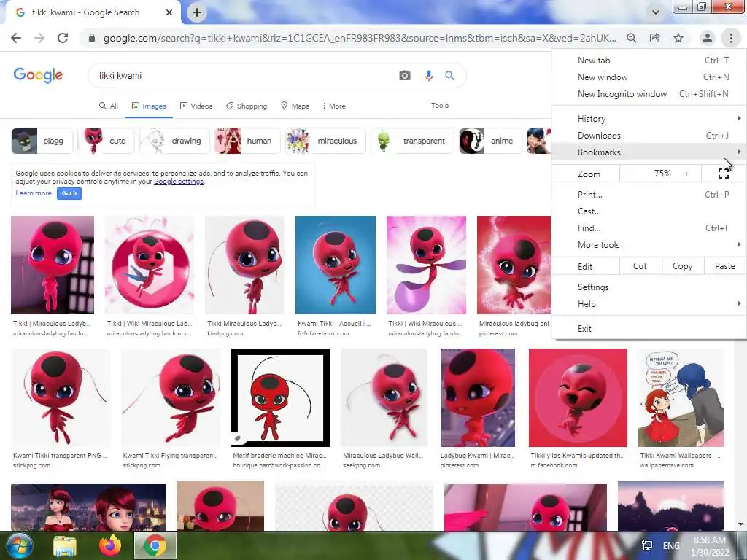Open the Maps tab
Viewport: 747px width, 560px height.
(295, 106)
